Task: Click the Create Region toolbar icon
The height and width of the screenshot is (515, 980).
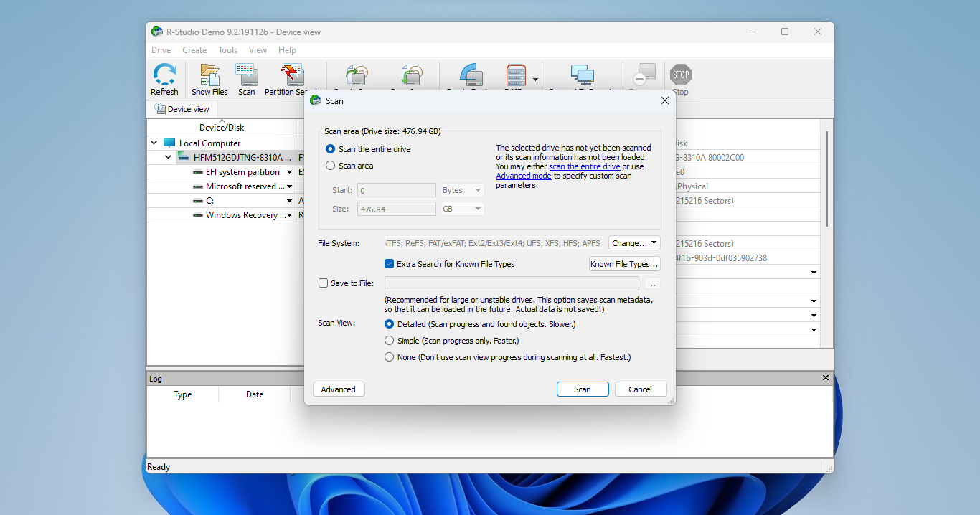Action: pyautogui.click(x=471, y=75)
